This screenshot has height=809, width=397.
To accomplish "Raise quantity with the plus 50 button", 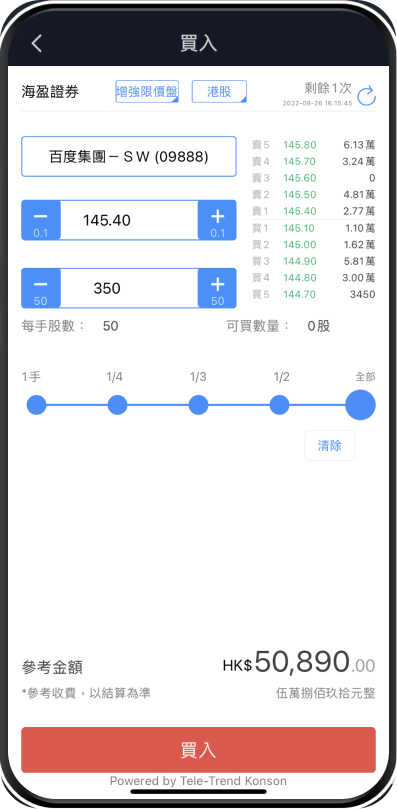I will 217,288.
